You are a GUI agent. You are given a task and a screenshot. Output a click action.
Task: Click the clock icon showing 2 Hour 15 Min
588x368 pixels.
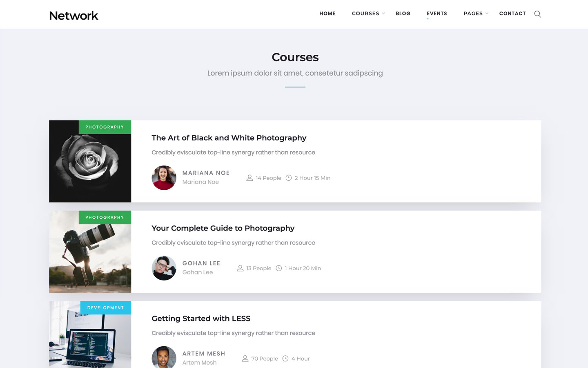point(289,178)
